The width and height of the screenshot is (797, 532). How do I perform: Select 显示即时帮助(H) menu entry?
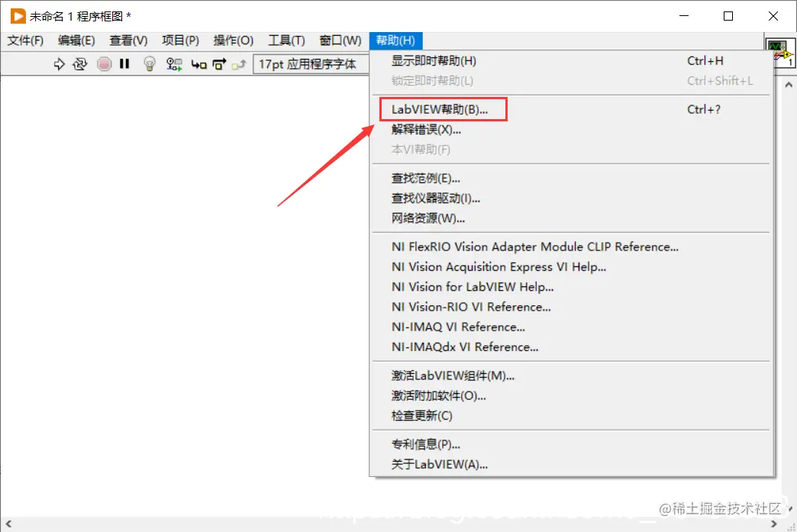[573, 61]
